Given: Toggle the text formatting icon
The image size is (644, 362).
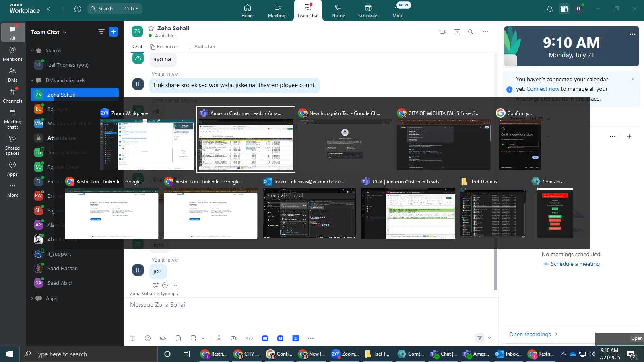Looking at the screenshot, I should pos(132,338).
